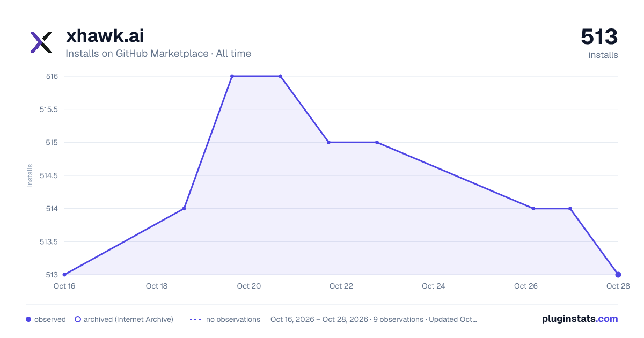Click the vertical 'installs' y-axis title
The image size is (644, 338).
[30, 175]
